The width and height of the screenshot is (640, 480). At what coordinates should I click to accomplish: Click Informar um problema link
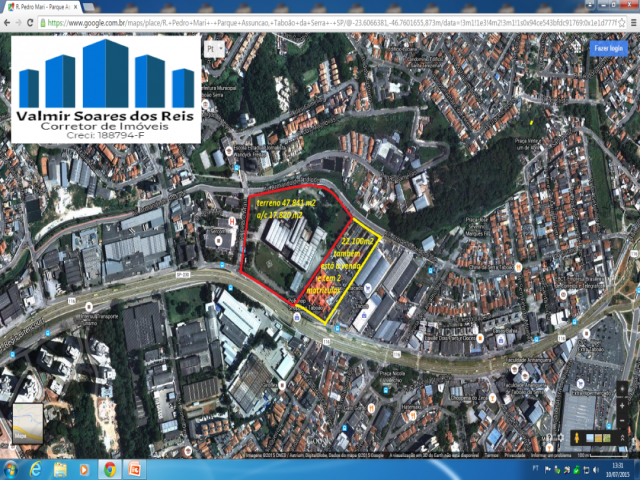pyautogui.click(x=551, y=455)
